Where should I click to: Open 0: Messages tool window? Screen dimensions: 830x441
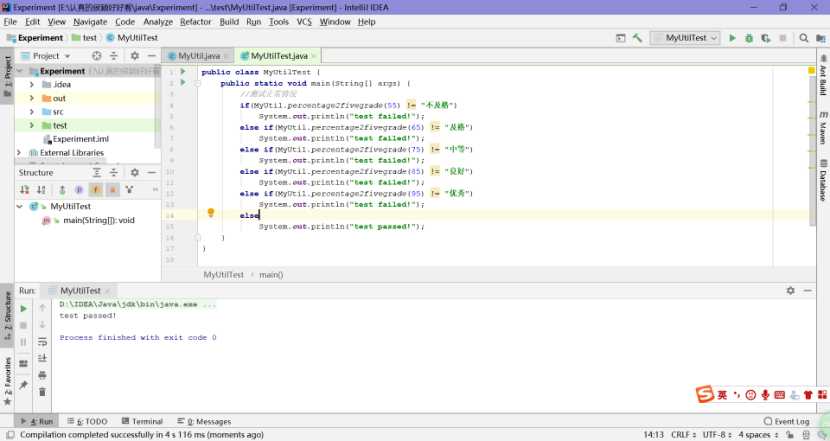pyautogui.click(x=204, y=421)
